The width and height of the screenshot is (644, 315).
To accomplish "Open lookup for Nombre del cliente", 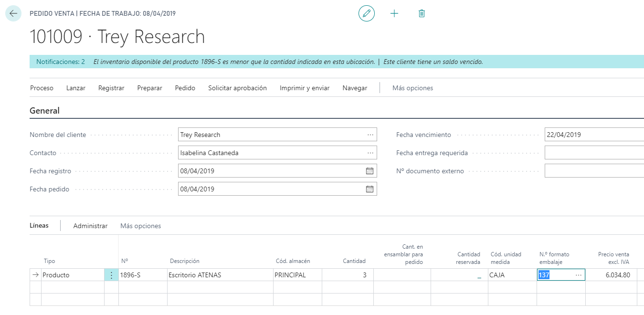I will pos(370,135).
